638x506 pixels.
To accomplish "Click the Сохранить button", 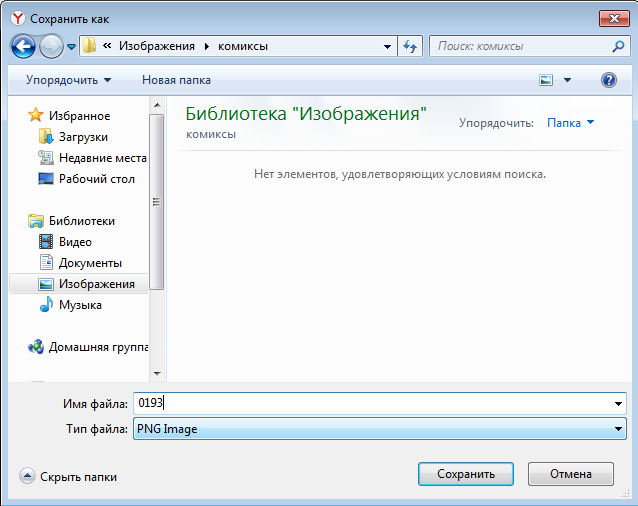I will (466, 474).
